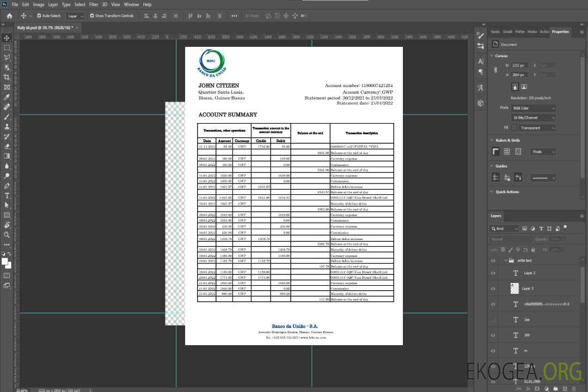
Task: Select the Horizontal Type tool
Action: [7, 195]
